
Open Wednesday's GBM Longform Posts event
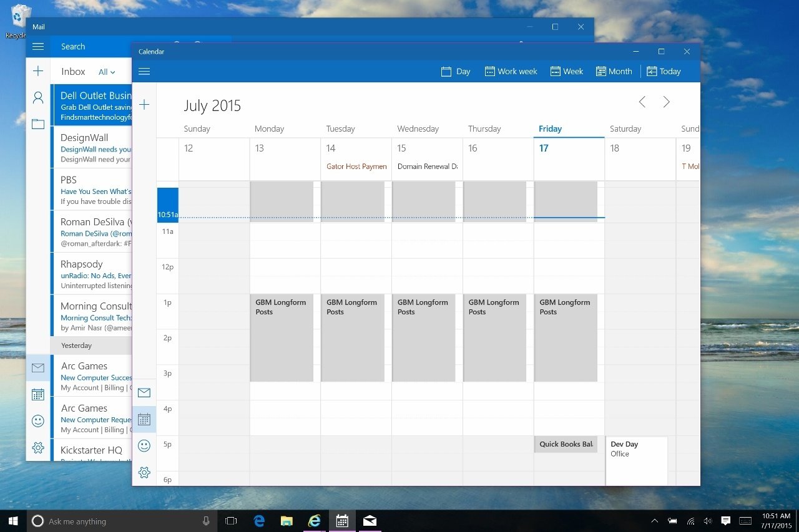(x=424, y=337)
